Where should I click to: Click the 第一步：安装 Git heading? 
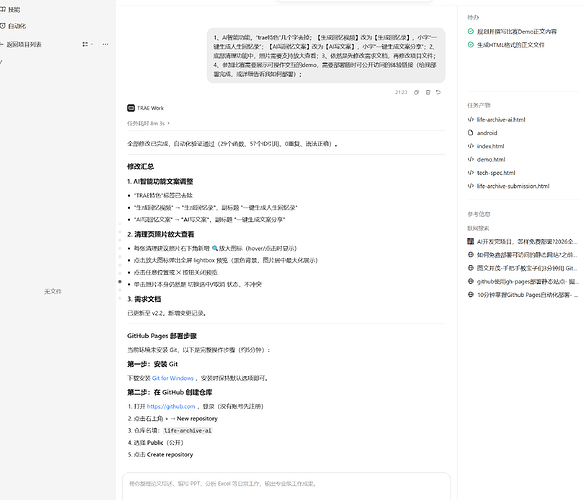point(152,364)
